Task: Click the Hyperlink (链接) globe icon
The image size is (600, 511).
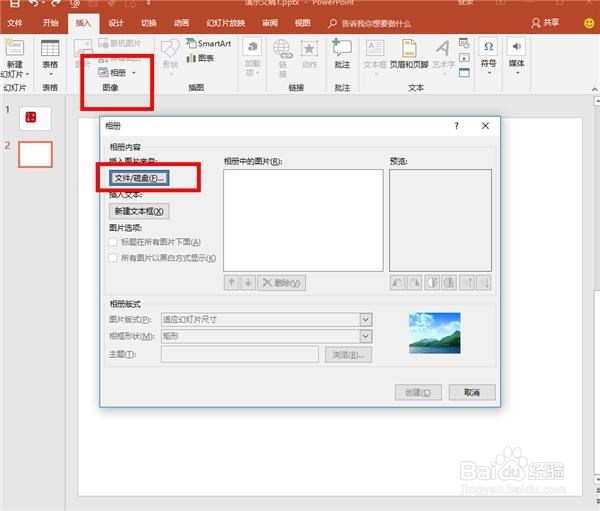Action: tap(282, 49)
